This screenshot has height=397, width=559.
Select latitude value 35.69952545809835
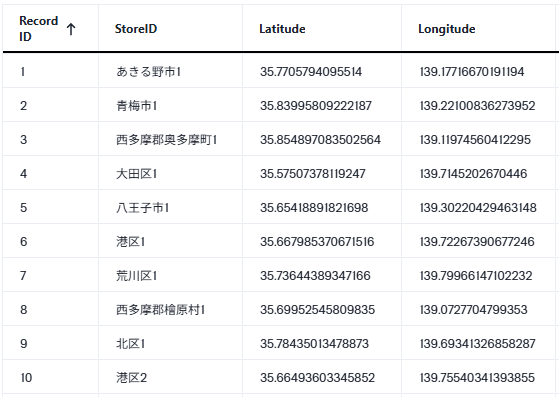317,310
